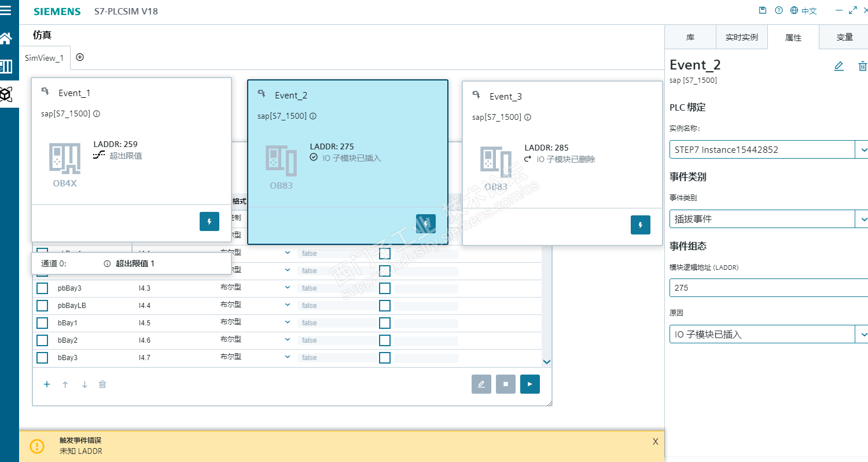Trigger Event_2 with its lightning button
Screen dimensions: 868x462
click(x=426, y=223)
